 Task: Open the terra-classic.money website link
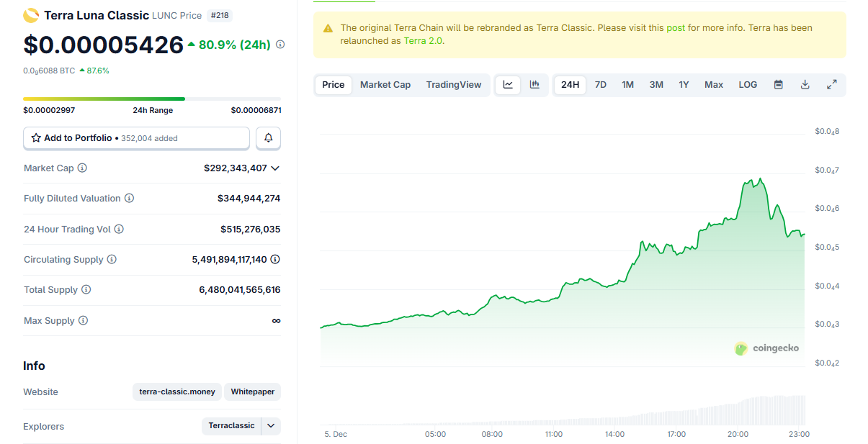click(177, 392)
